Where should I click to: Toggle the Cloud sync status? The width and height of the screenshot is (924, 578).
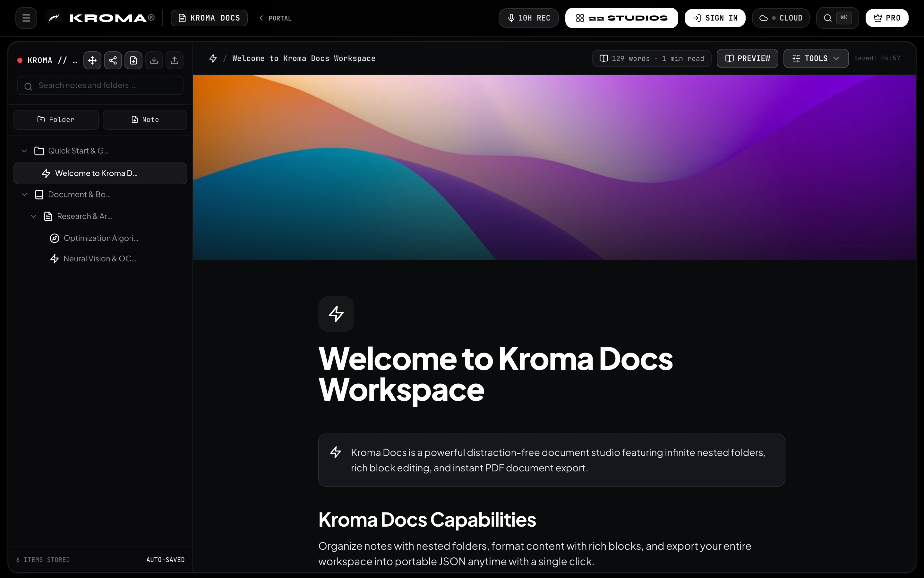[781, 18]
